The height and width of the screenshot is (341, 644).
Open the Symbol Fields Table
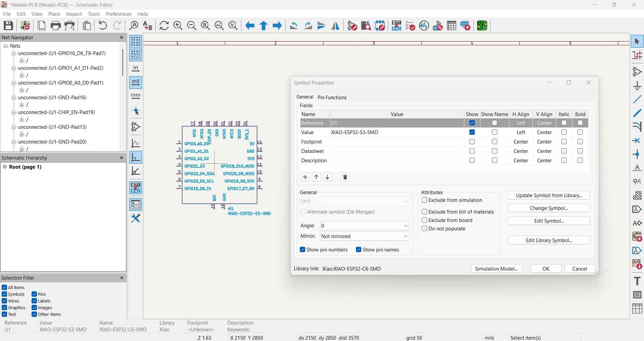pyautogui.click(x=452, y=25)
